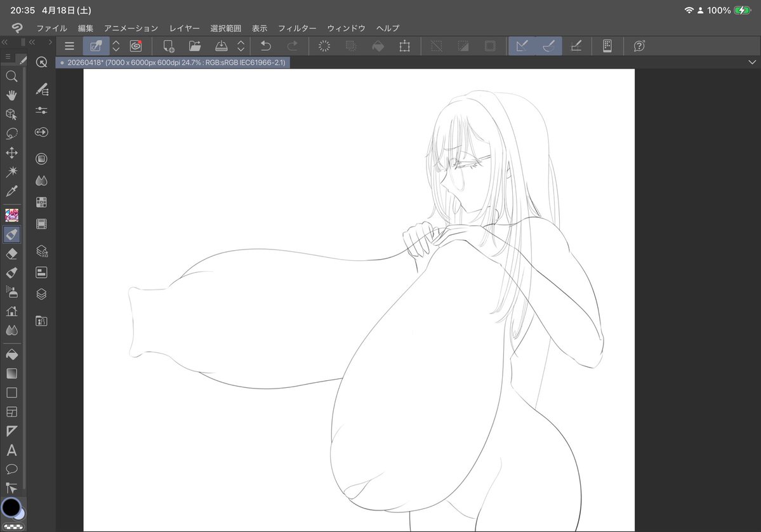
Task: Click the chevron at the title bar's right edge
Action: (751, 62)
